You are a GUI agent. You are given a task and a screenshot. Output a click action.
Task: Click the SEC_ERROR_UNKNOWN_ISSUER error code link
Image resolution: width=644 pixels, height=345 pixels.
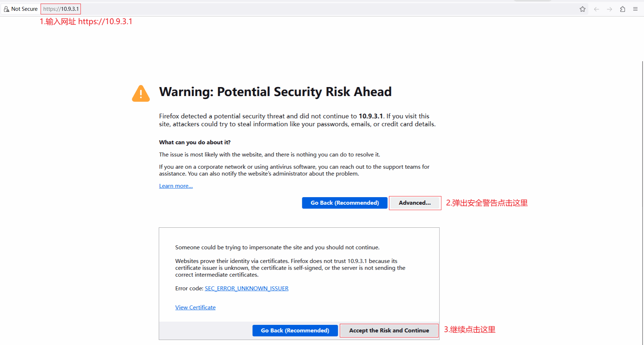247,289
